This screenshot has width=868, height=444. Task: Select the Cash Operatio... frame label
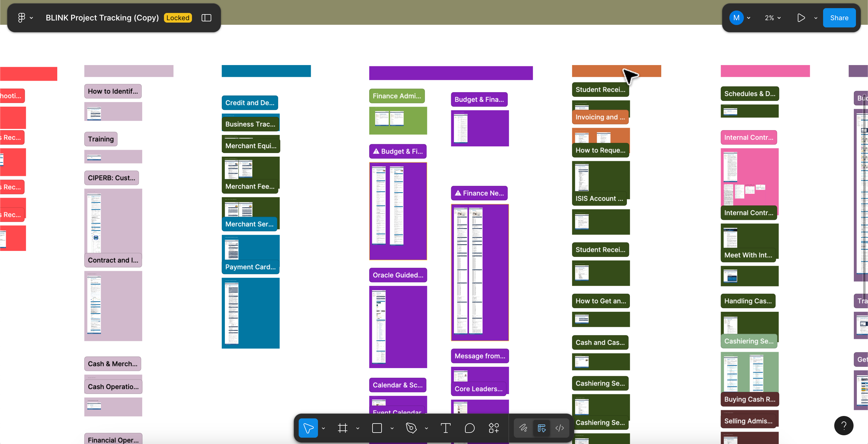coord(113,386)
